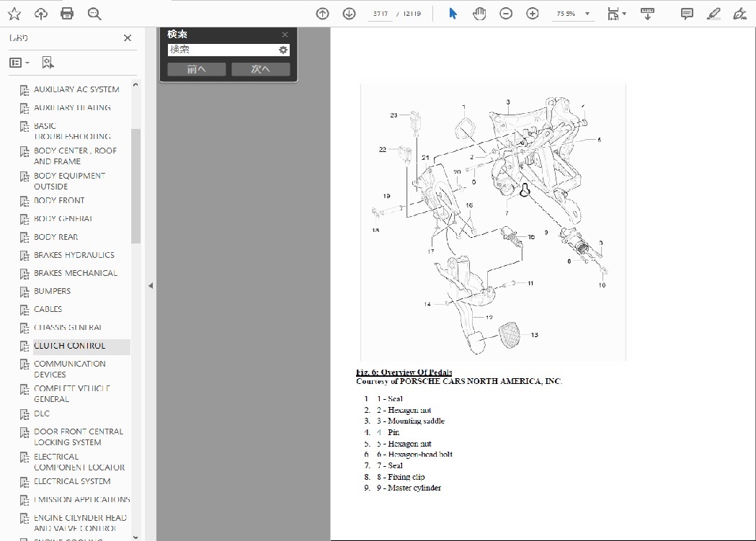Open AUXILIARY AC SYSTEM bookmark

pos(76,89)
